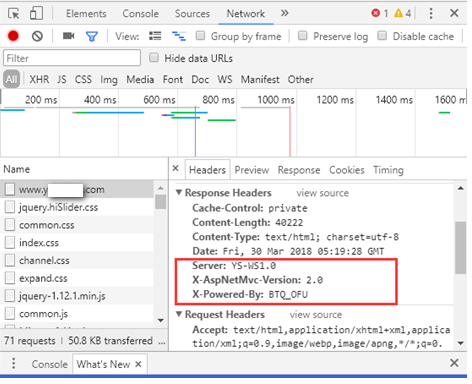Collapse the Response Headers section
The width and height of the screenshot is (472, 384).
point(179,193)
